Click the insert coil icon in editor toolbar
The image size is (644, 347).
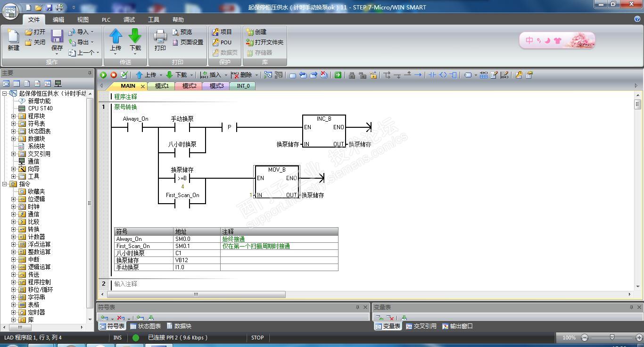443,75
